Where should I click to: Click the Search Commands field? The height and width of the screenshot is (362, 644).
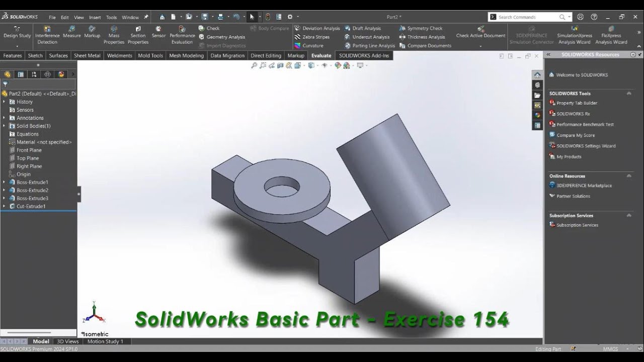coord(528,17)
